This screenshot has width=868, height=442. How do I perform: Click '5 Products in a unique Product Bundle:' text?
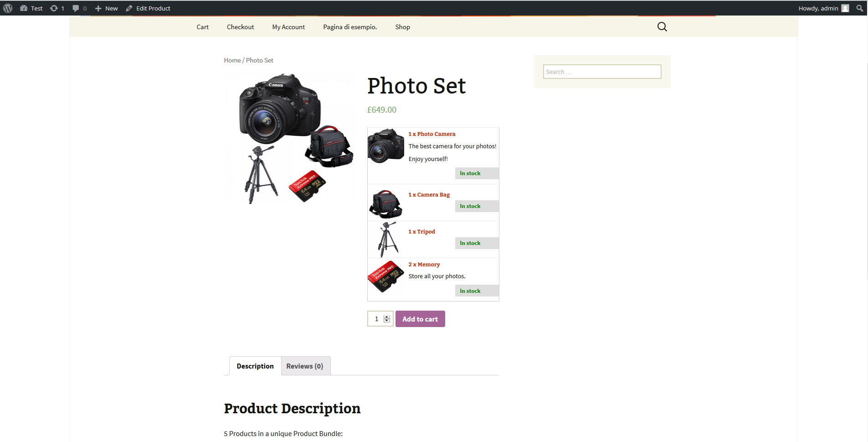(x=283, y=434)
